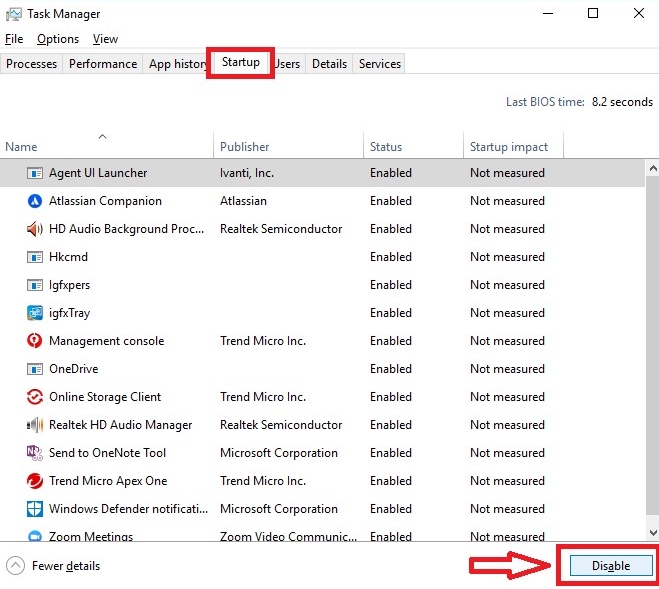
Task: Click the igfxTray icon
Action: pos(33,313)
